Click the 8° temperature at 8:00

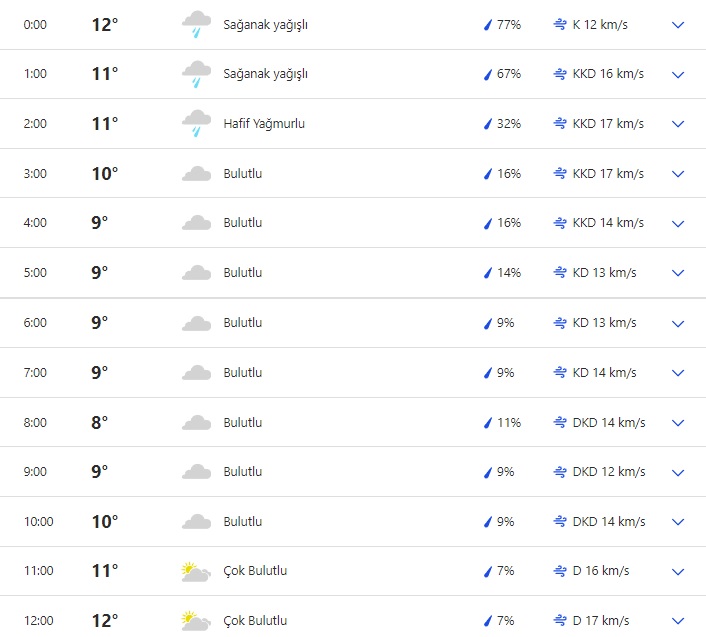click(x=99, y=422)
